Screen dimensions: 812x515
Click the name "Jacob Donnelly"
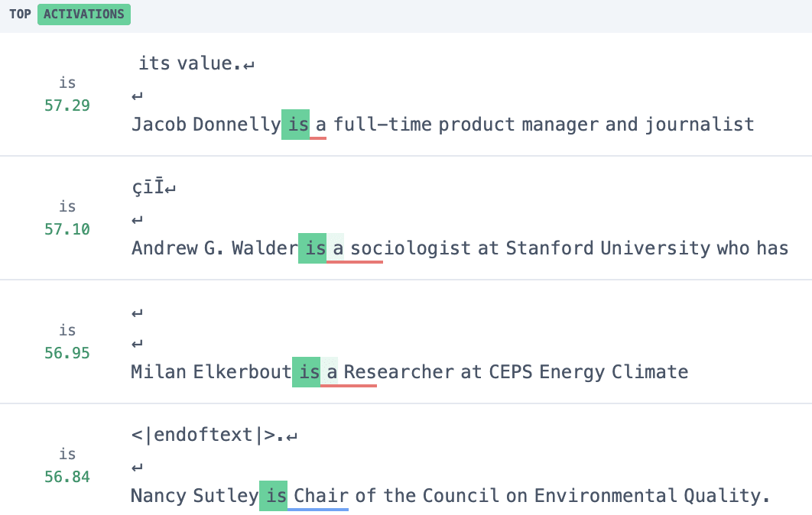click(205, 125)
